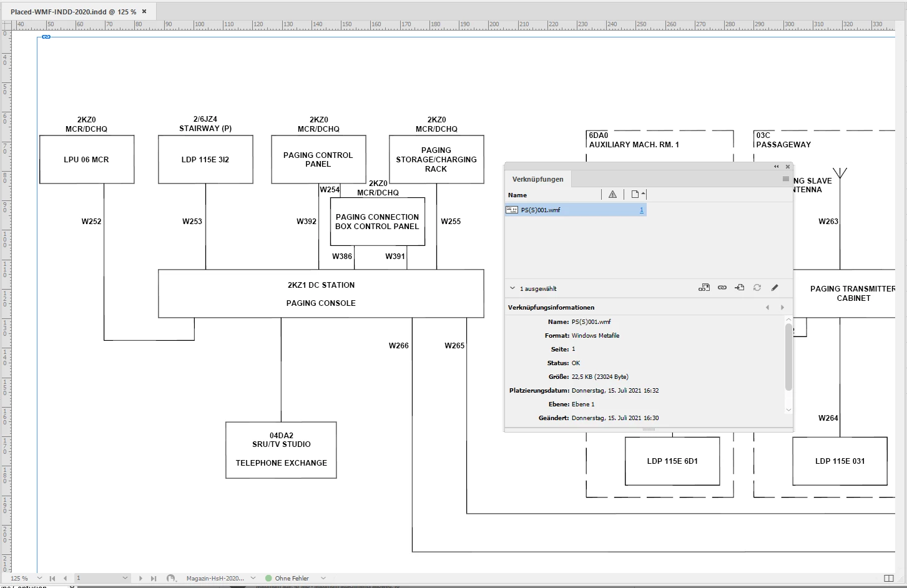The image size is (907, 588).
Task: Click page link number 1 for PS(S)001.wmf
Action: coord(641,210)
